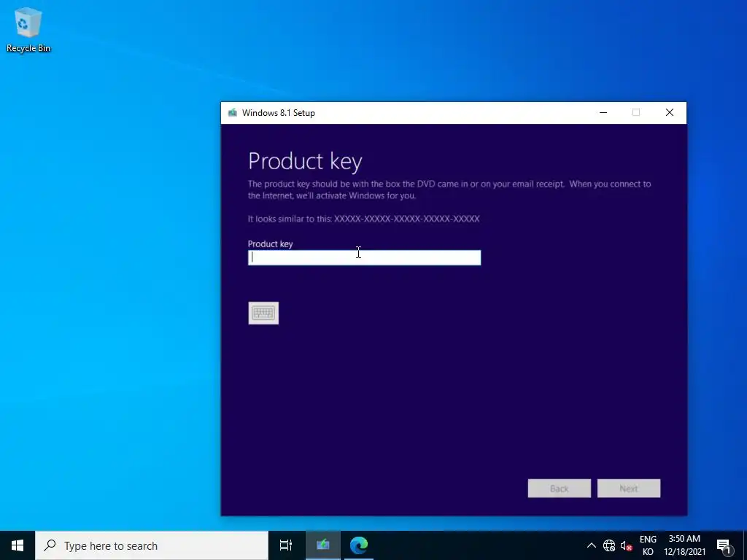Click the Product key input field
Screen dimensions: 747x560
pyautogui.click(x=365, y=257)
